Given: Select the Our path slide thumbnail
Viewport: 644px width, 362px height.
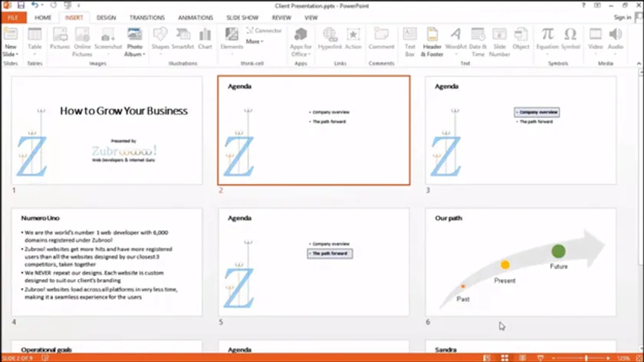Looking at the screenshot, I should (x=521, y=262).
